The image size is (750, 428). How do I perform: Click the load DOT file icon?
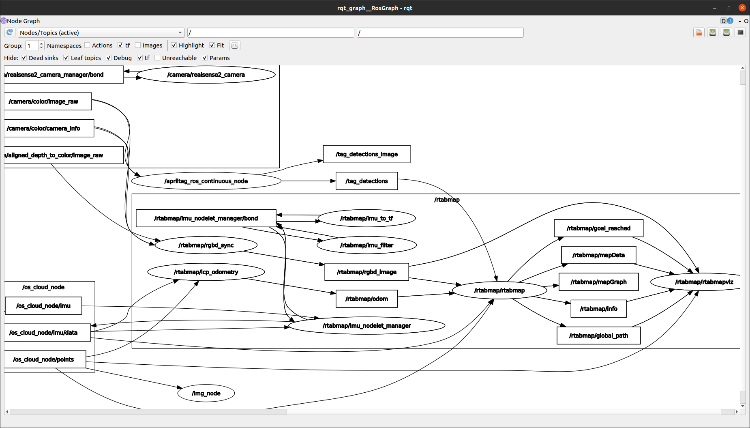coord(698,32)
